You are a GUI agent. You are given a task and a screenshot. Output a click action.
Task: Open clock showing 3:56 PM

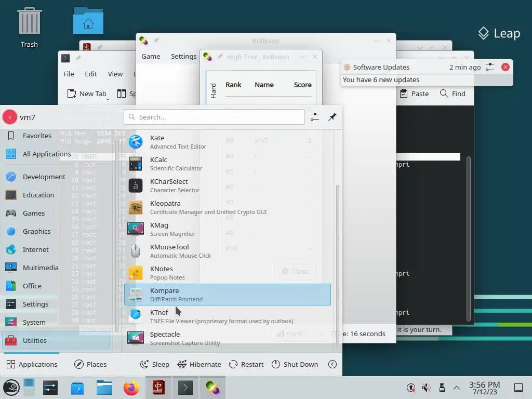point(485,388)
